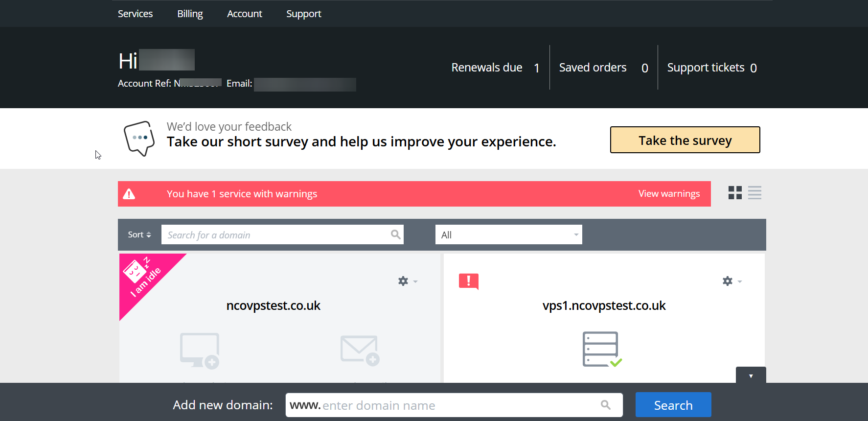Click the add website hosting icon

200,351
